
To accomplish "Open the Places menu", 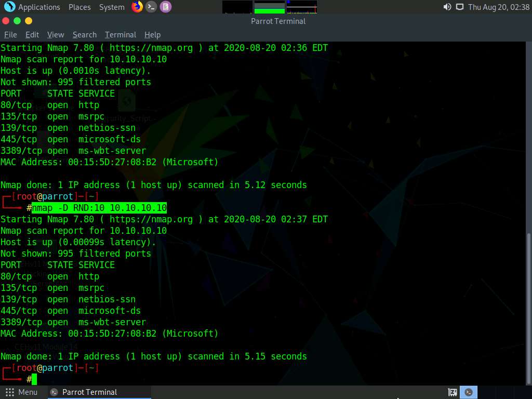I will 79,7.
